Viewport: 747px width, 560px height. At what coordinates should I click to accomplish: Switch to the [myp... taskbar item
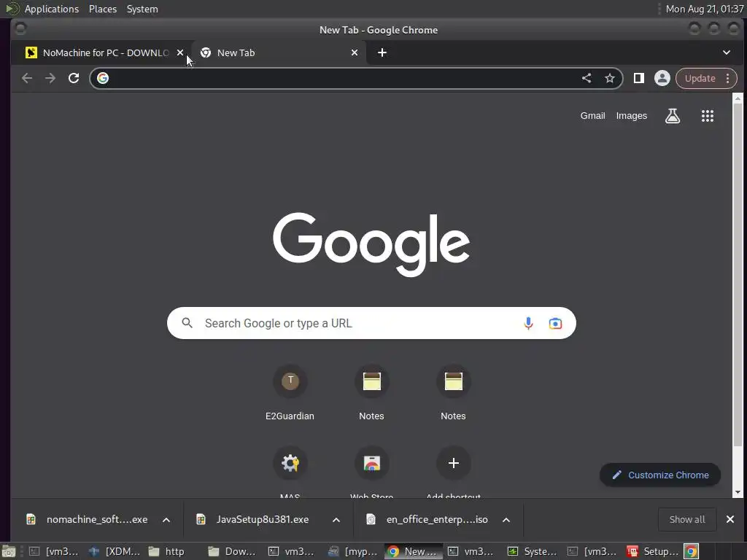[x=353, y=551]
